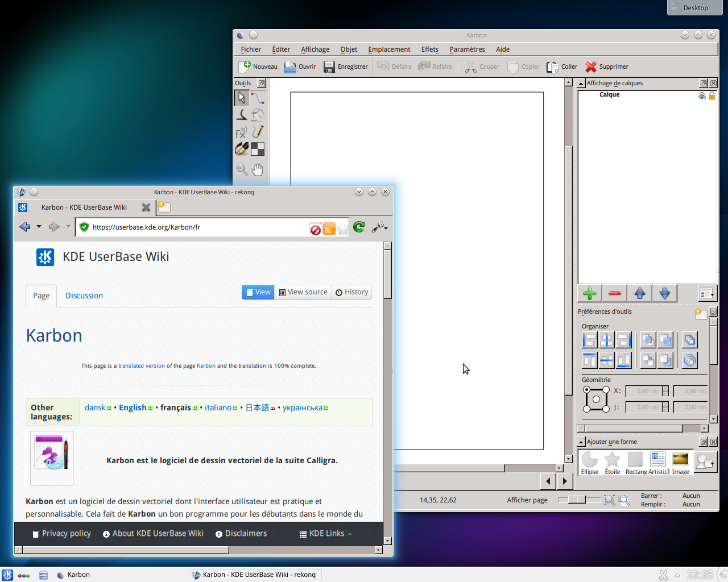Viewport: 728px width, 582px height.
Task: Collapse the Ajouter une forme panel
Action: point(581,442)
